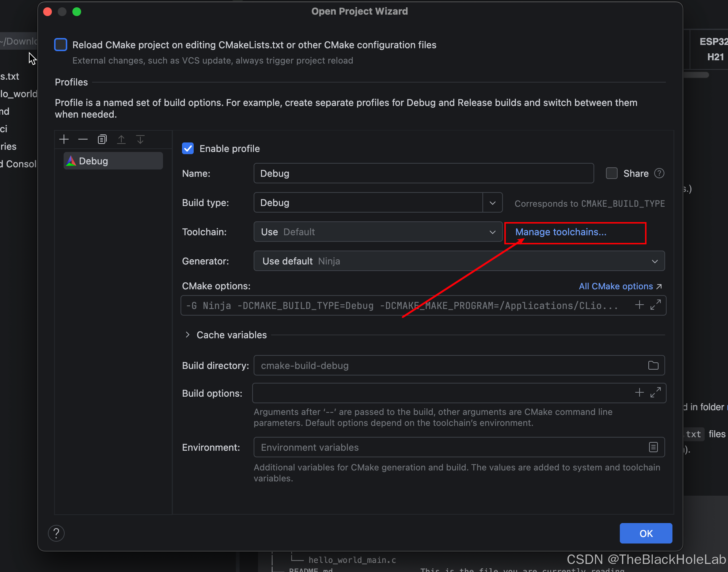Expand the Cache variables section
This screenshot has width=728, height=572.
187,335
